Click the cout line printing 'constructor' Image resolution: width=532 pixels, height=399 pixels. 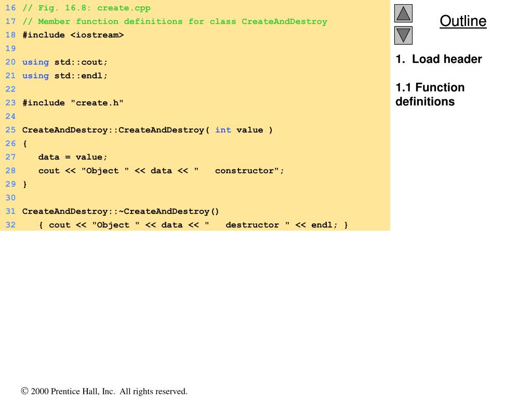click(x=161, y=170)
